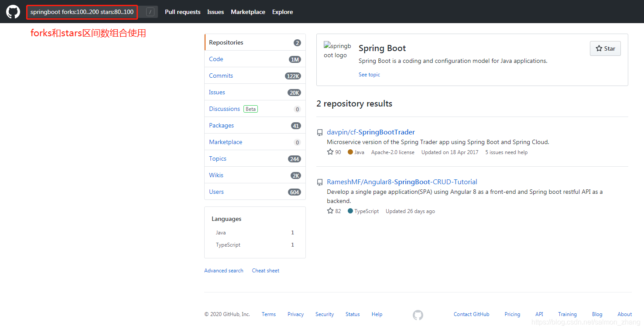
Task: Click the Apache-2.0 license text
Action: (x=393, y=152)
